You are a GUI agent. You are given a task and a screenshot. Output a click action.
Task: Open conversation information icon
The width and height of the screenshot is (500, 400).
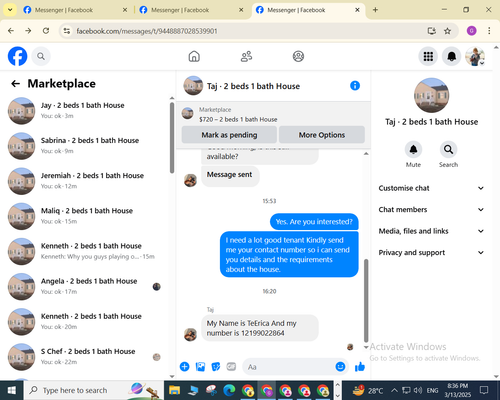coord(355,86)
